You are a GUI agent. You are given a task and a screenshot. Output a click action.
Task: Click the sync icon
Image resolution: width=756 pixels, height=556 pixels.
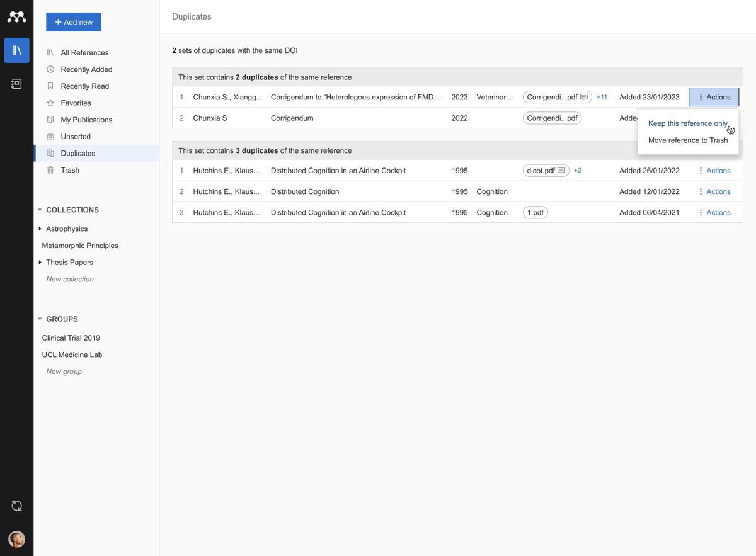click(x=16, y=506)
